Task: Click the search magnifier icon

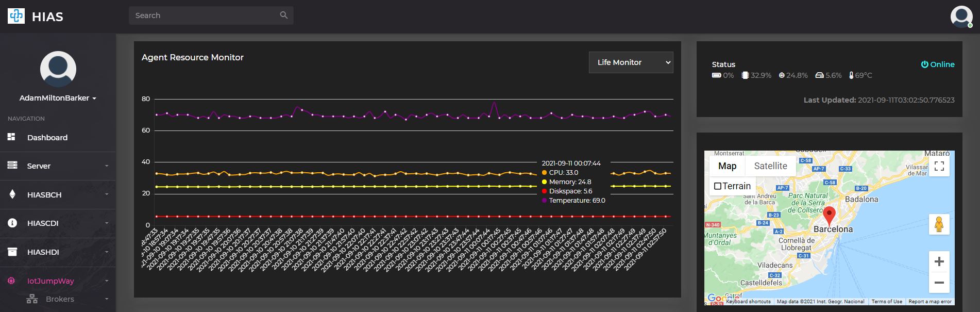Action: [284, 15]
